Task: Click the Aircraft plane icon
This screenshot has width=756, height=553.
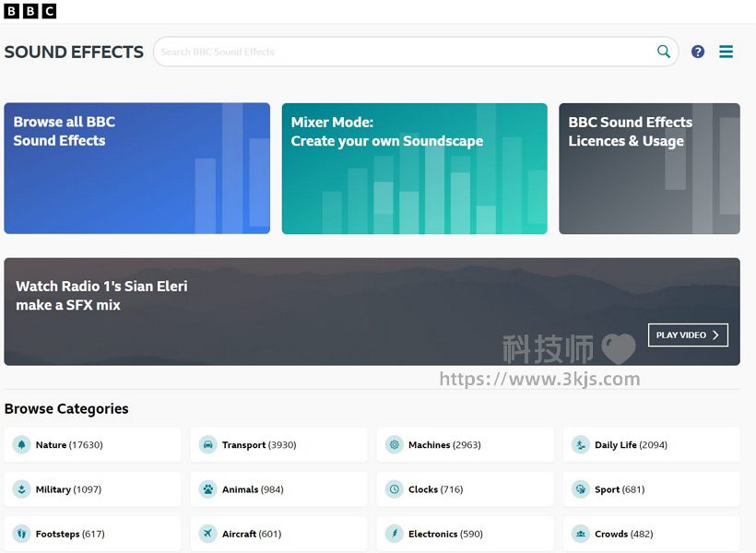Action: [x=207, y=534]
